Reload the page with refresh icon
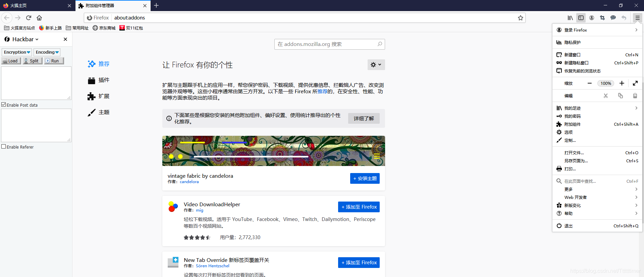This screenshot has width=644, height=277. pyautogui.click(x=29, y=18)
